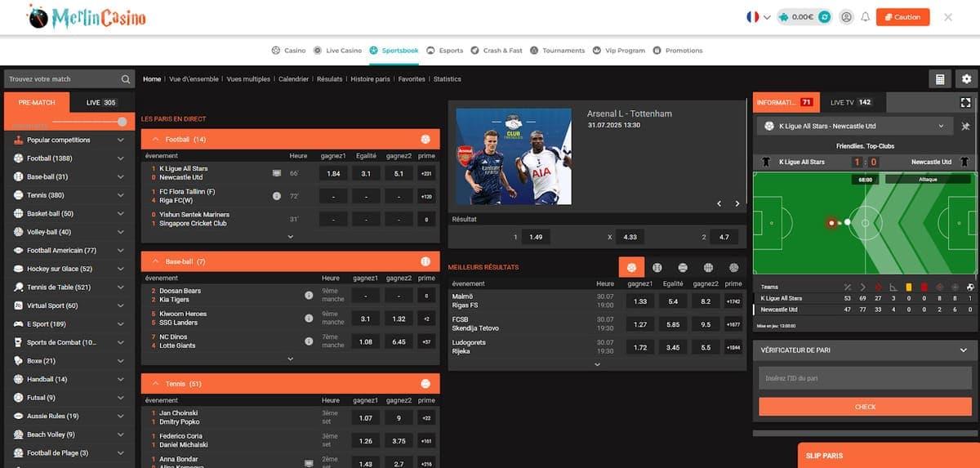This screenshot has width=980, height=468.
Task: Click the search magnifier icon
Action: (126, 79)
